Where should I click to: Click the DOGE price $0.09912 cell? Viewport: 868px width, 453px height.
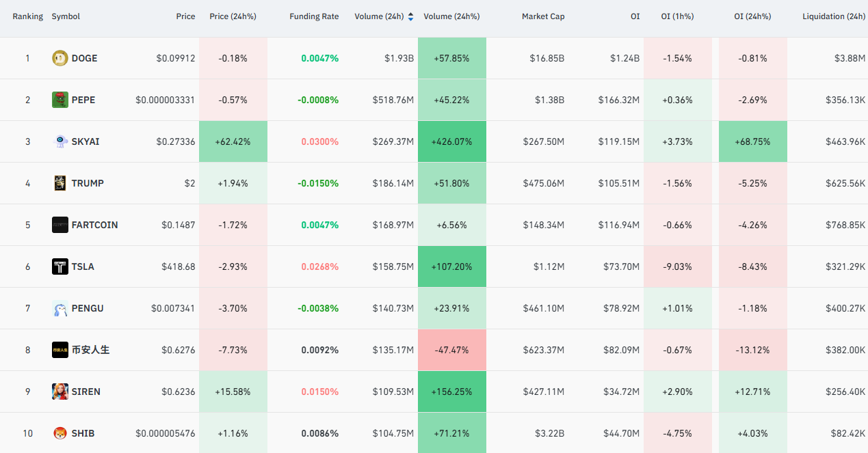(176, 58)
